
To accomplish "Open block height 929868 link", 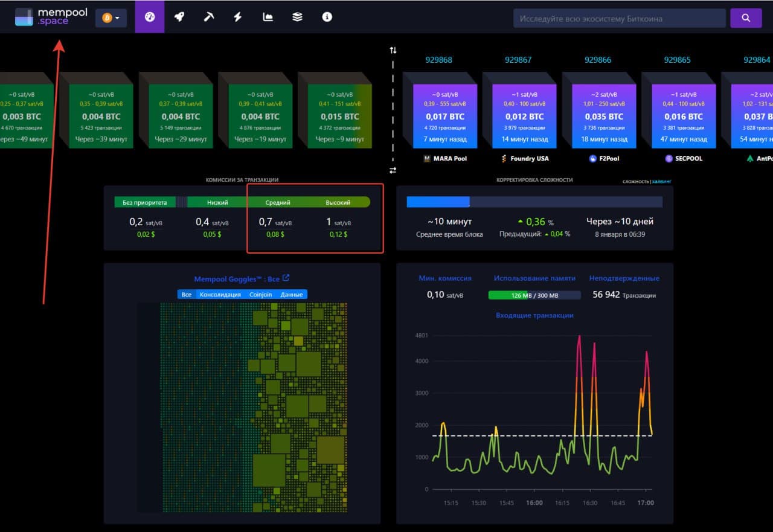I will pos(438,60).
